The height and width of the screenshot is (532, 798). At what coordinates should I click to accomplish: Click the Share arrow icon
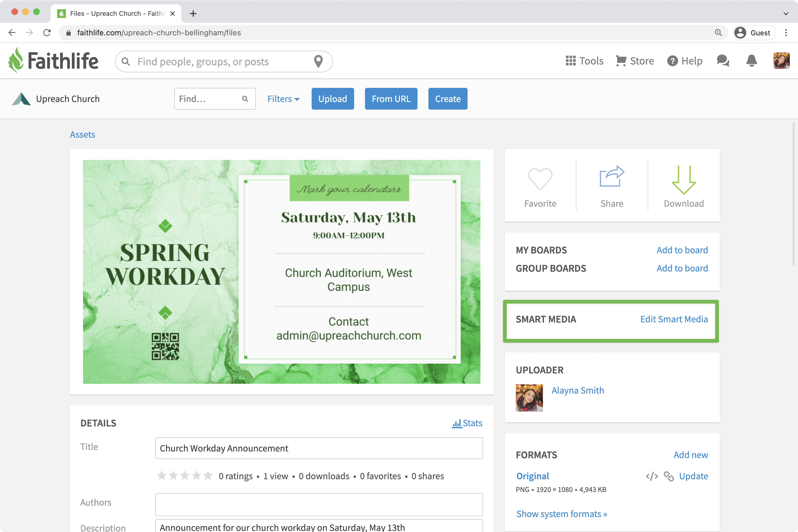click(612, 177)
